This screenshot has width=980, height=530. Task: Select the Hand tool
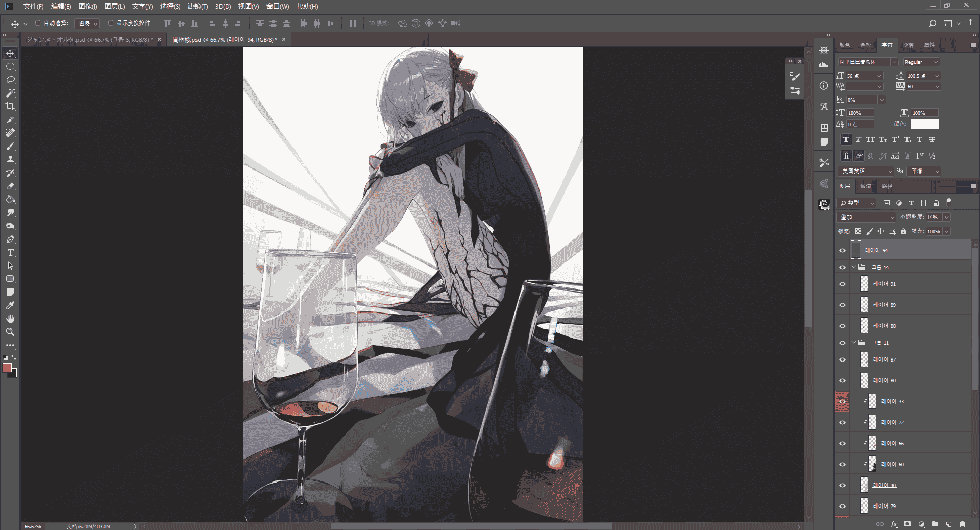tap(10, 319)
